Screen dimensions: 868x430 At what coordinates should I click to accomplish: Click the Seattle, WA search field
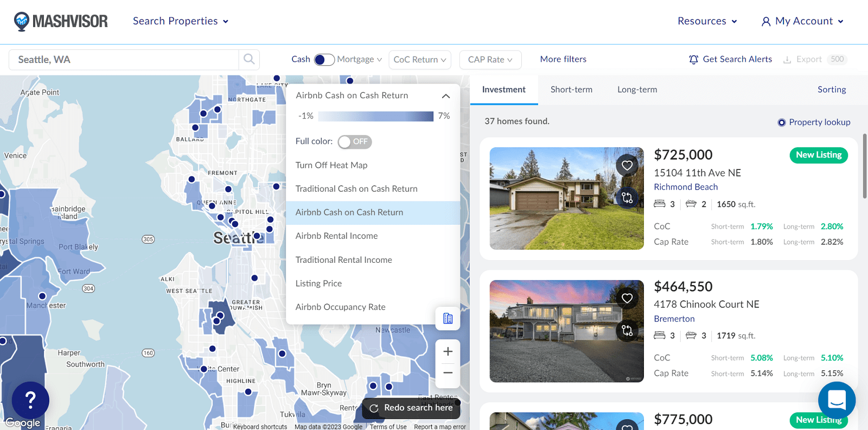124,60
